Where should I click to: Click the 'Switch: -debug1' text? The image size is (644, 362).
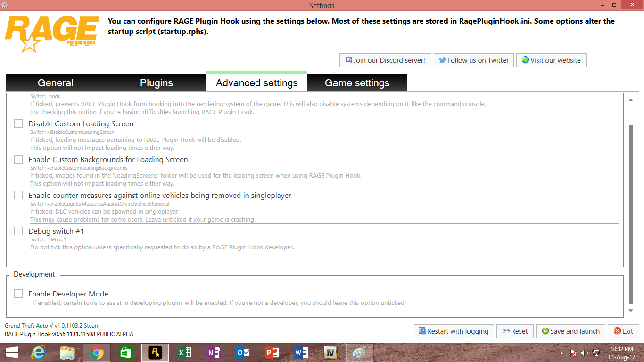pyautogui.click(x=48, y=239)
